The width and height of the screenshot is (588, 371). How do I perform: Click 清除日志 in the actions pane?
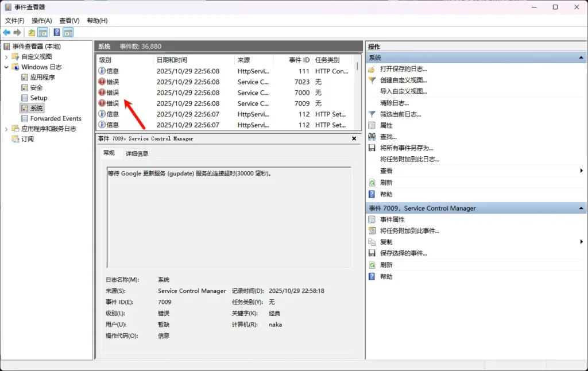(393, 103)
